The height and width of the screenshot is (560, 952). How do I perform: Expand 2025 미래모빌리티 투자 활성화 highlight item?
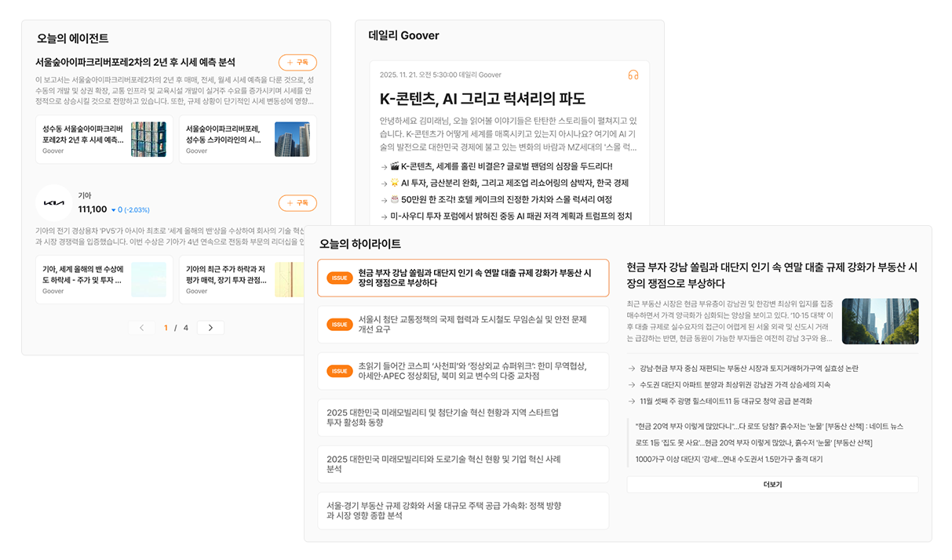463,417
